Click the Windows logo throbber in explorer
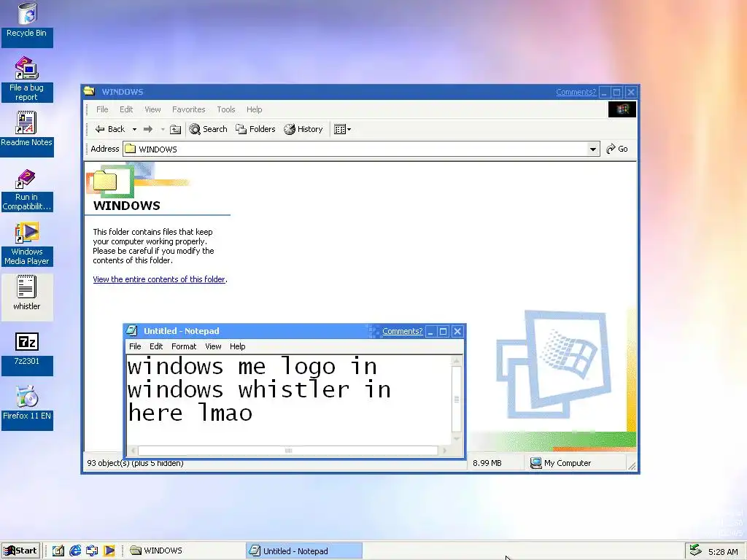Viewport: 747px width, 560px height. tap(622, 109)
